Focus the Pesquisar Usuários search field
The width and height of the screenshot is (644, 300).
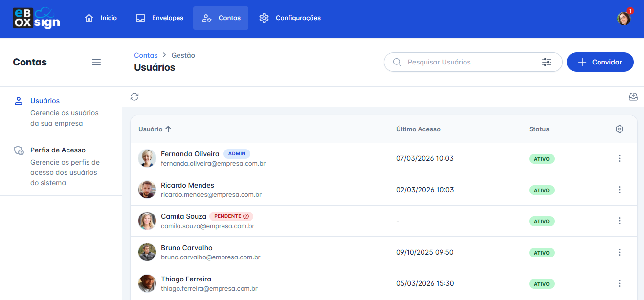pos(469,62)
